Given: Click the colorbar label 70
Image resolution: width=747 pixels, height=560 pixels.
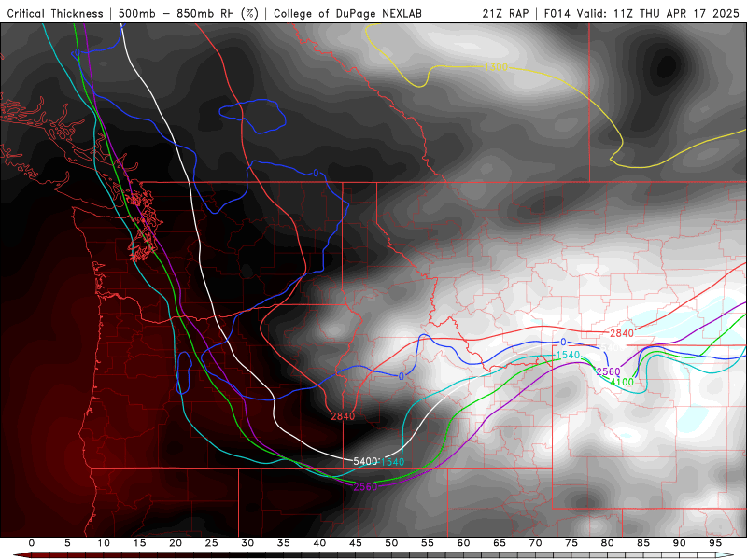Looking at the screenshot, I should (x=535, y=543).
